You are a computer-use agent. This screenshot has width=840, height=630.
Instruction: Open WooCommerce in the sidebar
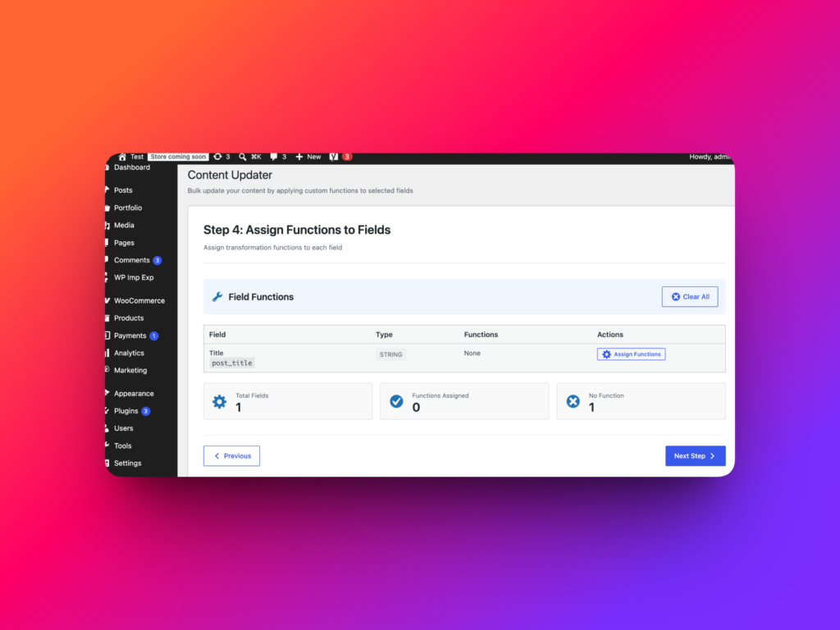(x=139, y=301)
